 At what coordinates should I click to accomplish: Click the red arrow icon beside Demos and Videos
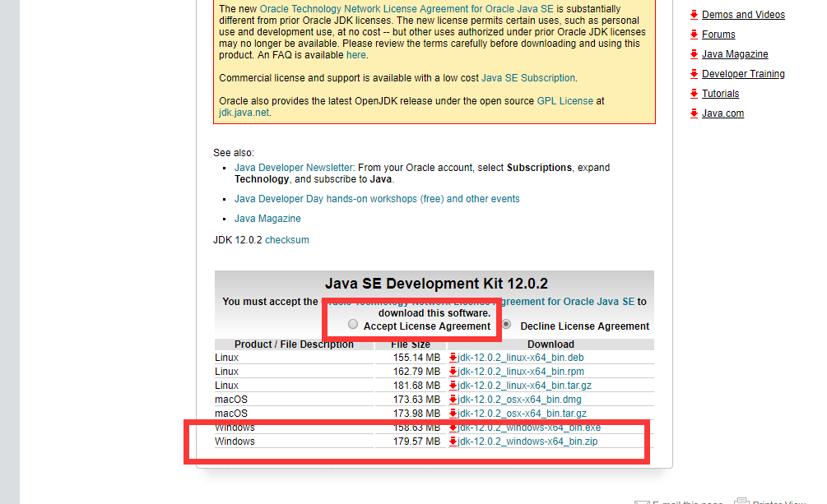(x=694, y=15)
